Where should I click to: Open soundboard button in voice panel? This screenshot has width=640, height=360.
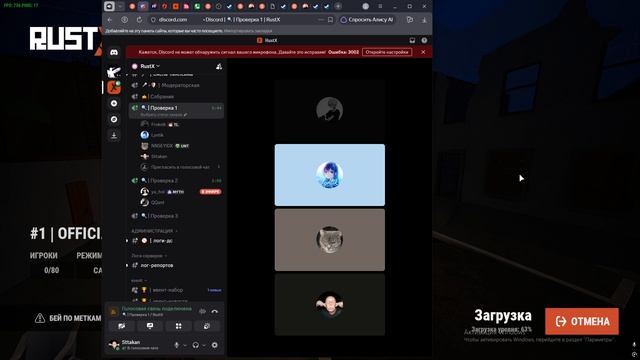coord(207,326)
